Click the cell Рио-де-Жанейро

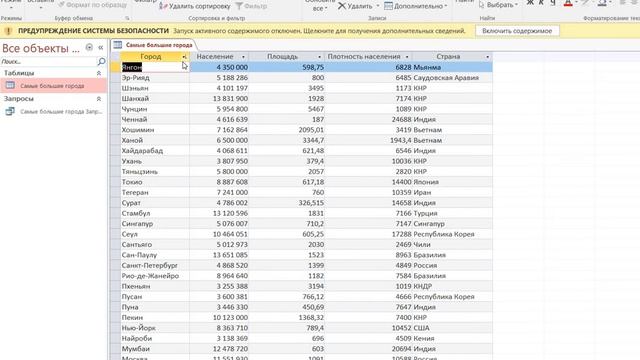(155, 276)
